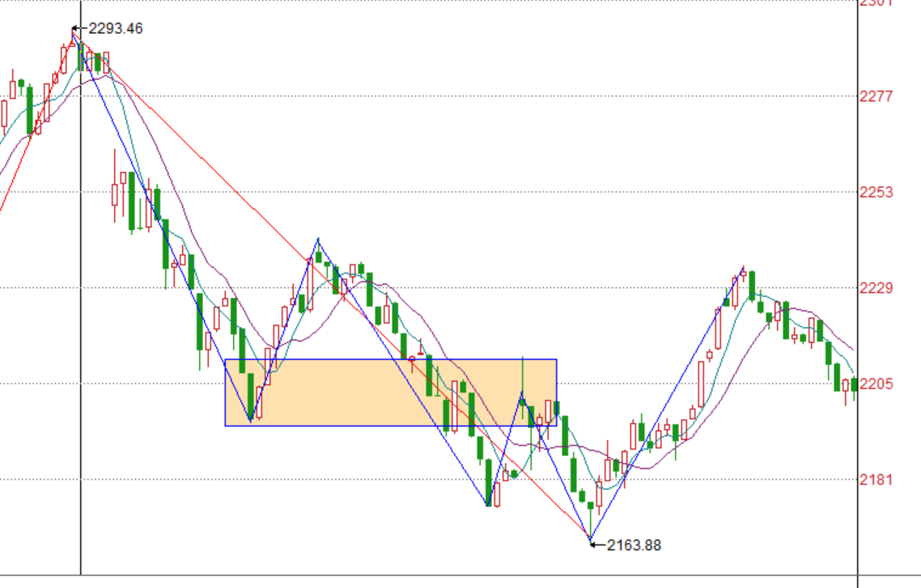Image resolution: width=921 pixels, height=588 pixels.
Task: Select the 2293.46 high price label
Action: coord(116,29)
